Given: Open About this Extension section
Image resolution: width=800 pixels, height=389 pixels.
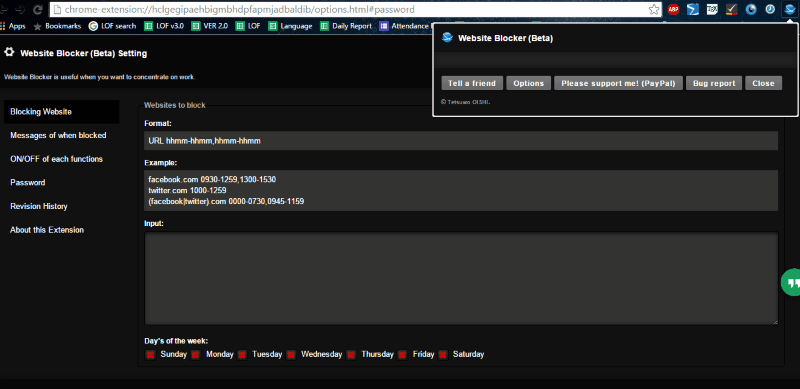Looking at the screenshot, I should 47,230.
